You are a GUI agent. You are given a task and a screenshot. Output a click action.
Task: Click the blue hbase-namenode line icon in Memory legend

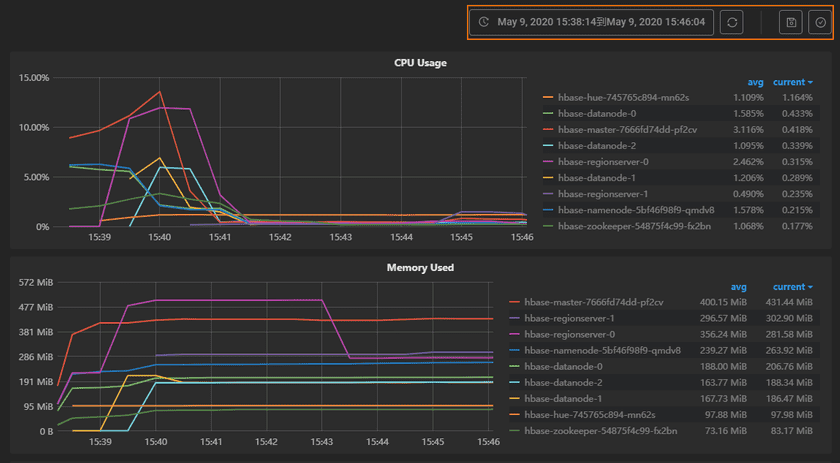(x=515, y=350)
